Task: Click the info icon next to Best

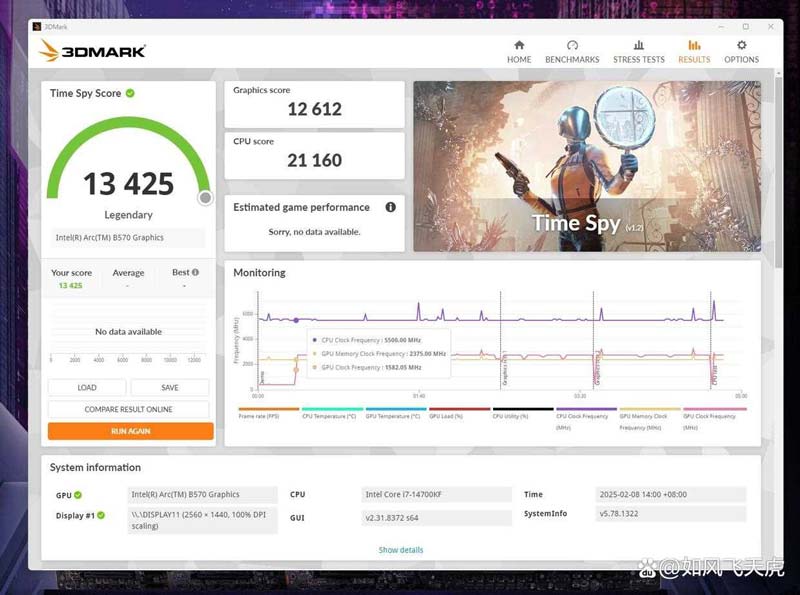Action: (195, 272)
